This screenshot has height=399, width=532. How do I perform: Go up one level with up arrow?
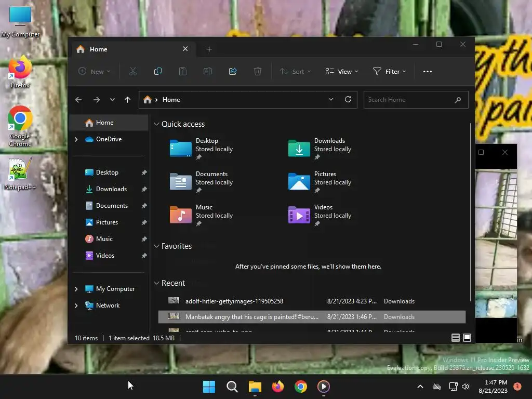point(128,100)
